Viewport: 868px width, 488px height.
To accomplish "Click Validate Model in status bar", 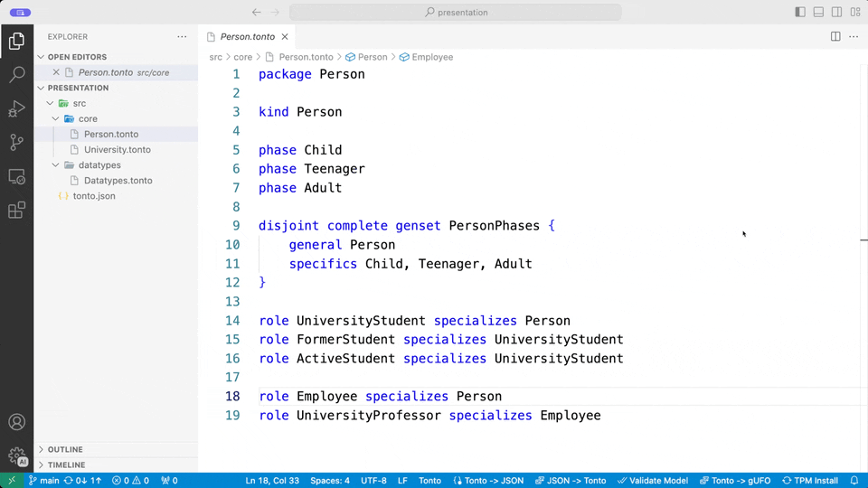I will click(653, 480).
